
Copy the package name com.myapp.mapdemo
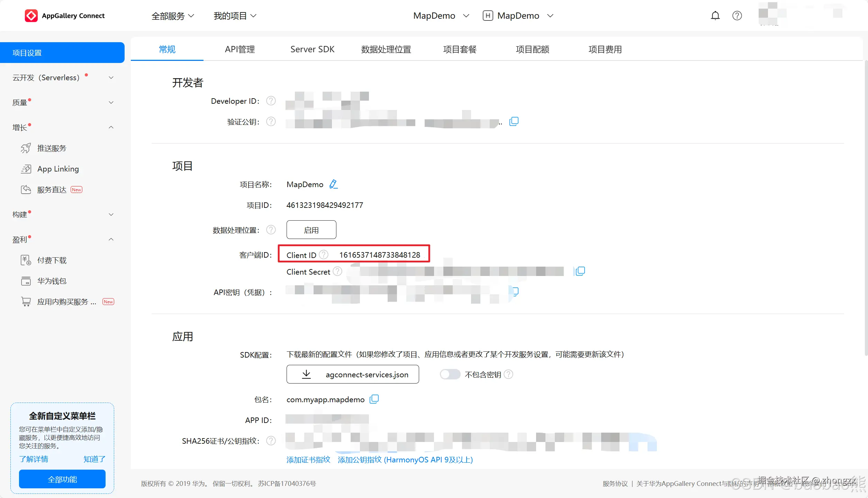[374, 399]
